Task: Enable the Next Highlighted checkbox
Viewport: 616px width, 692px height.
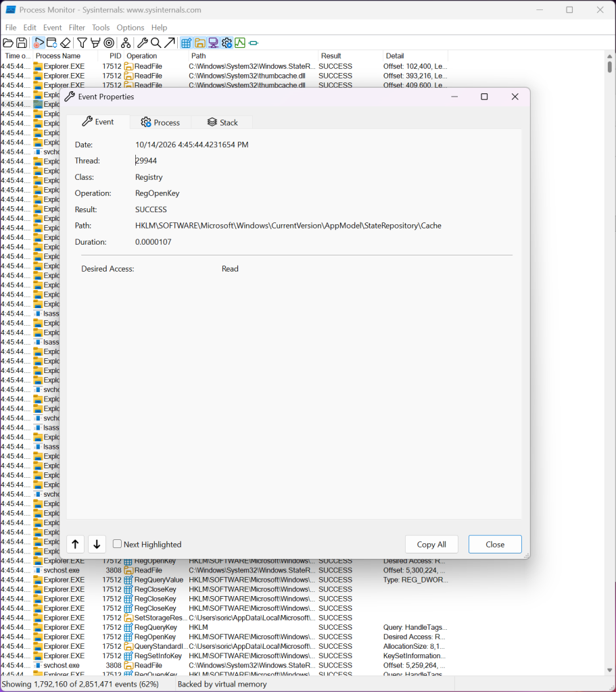Action: click(117, 544)
